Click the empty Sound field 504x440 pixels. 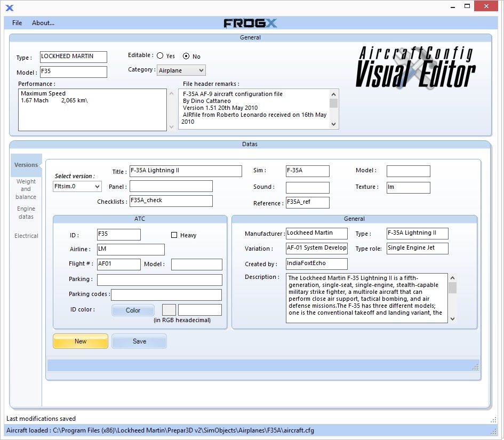308,187
